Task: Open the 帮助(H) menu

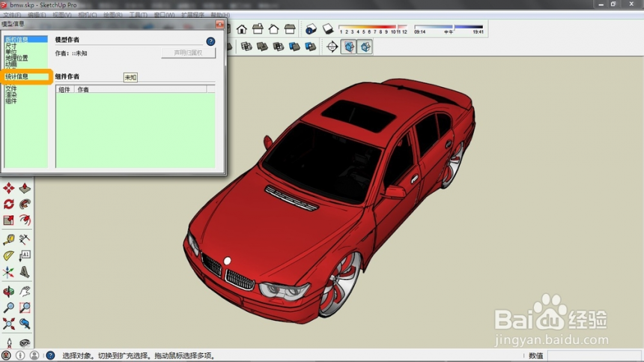Action: (221, 15)
